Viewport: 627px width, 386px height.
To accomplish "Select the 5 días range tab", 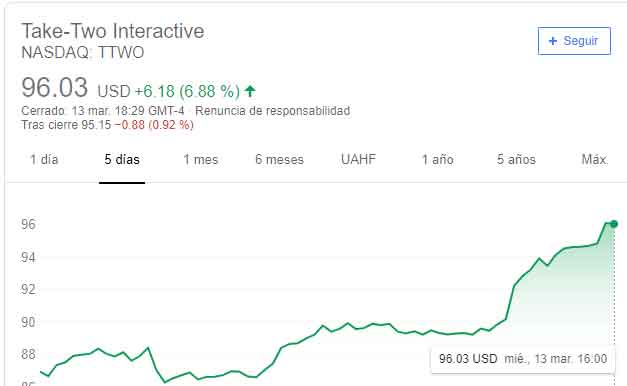I will [x=122, y=160].
